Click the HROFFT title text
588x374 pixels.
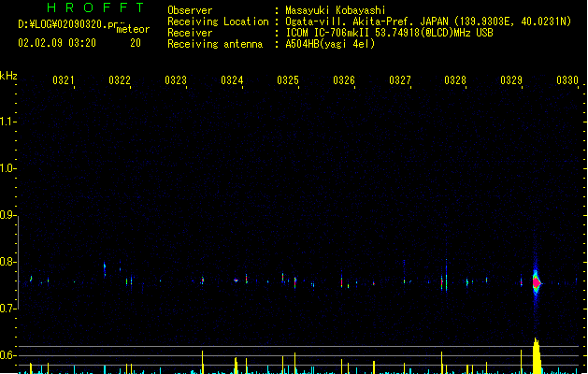pos(96,7)
